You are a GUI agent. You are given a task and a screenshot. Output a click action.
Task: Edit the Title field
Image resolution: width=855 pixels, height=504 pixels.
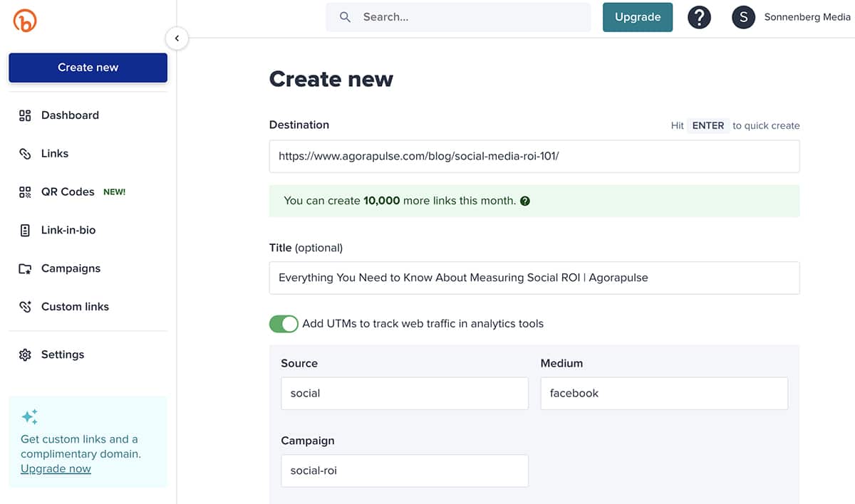click(x=534, y=278)
